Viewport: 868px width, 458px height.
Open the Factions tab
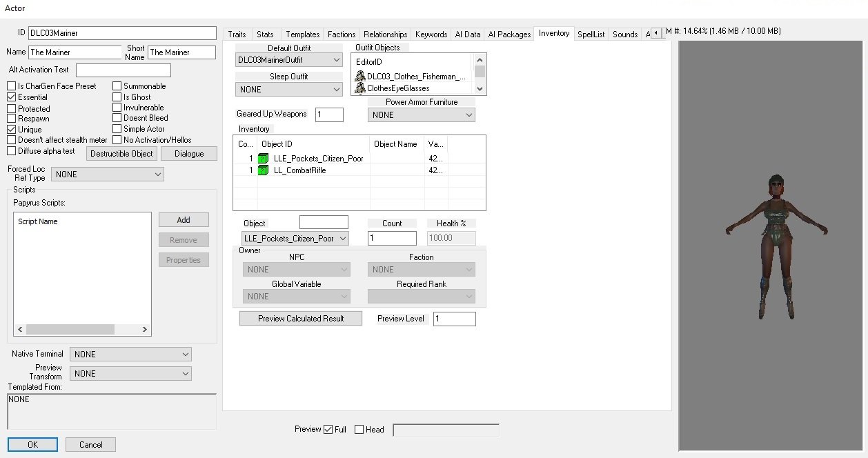pyautogui.click(x=342, y=34)
